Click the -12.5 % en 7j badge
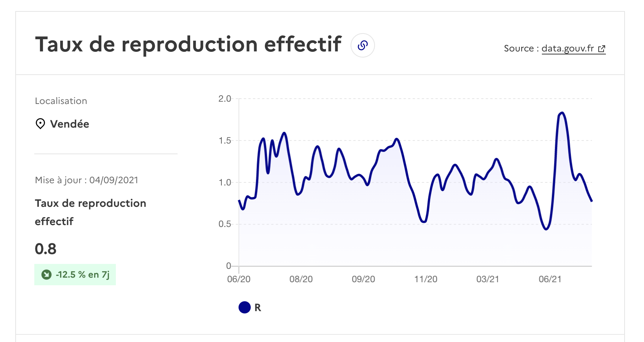 coord(75,275)
